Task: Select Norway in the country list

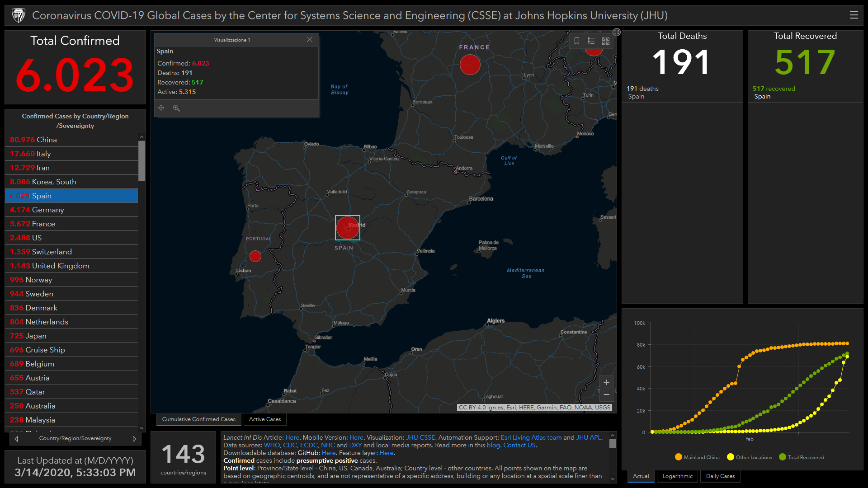Action: click(x=71, y=280)
